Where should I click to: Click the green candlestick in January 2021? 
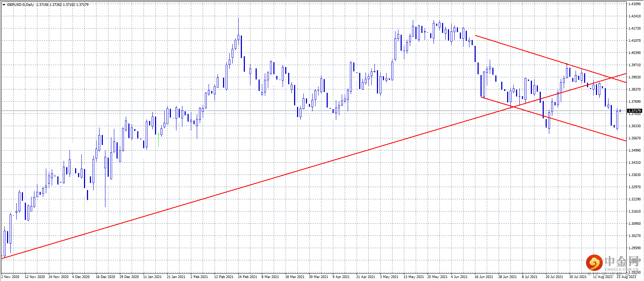[158, 139]
